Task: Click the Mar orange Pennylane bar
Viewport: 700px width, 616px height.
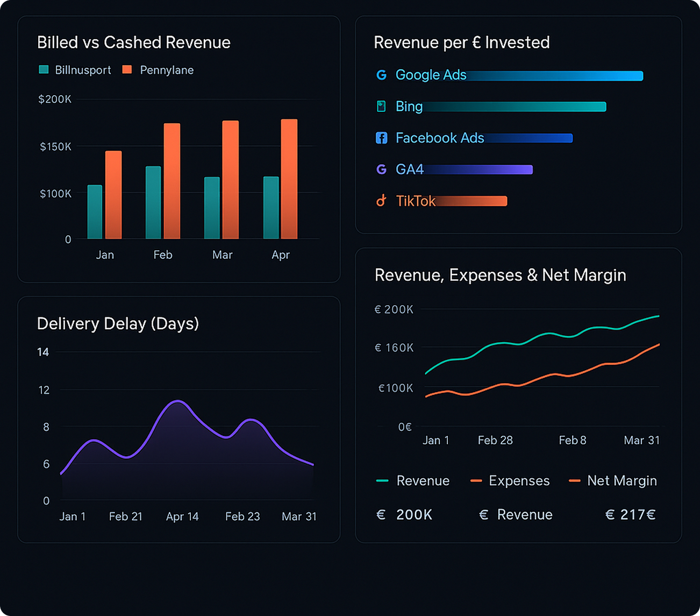Action: click(231, 180)
